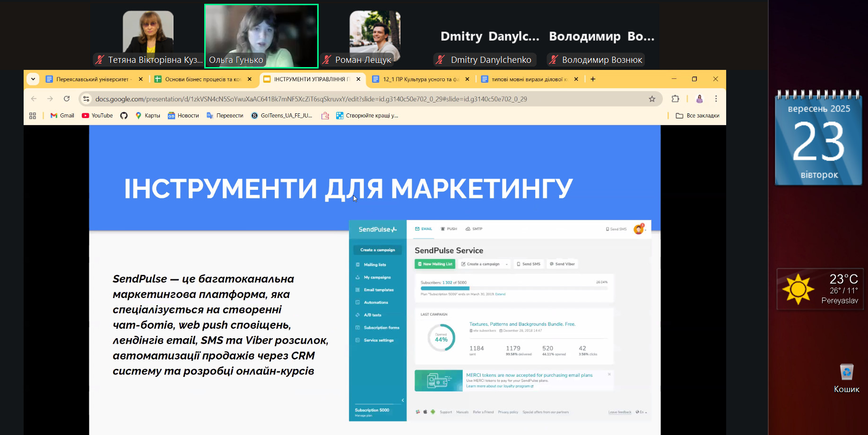Open the Все закладки bookmarks folder
Image resolution: width=868 pixels, height=435 pixels.
pos(697,116)
